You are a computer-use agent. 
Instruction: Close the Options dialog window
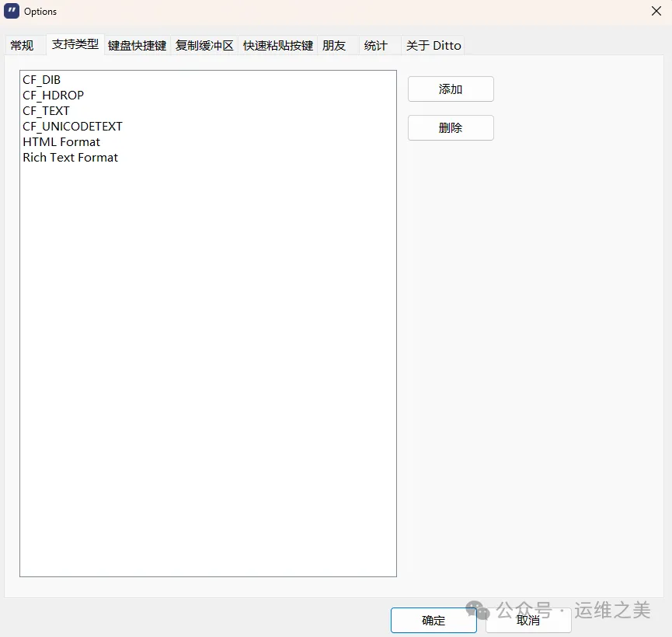656,11
